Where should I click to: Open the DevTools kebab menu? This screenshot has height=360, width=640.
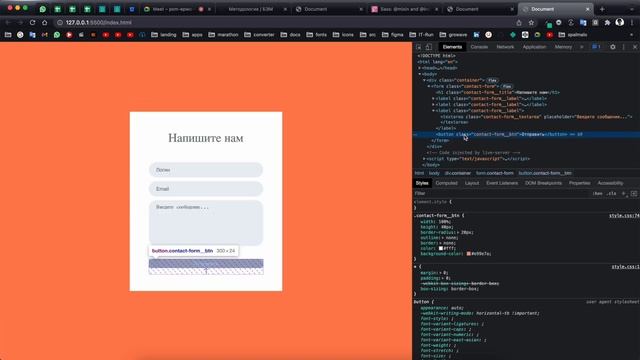624,47
